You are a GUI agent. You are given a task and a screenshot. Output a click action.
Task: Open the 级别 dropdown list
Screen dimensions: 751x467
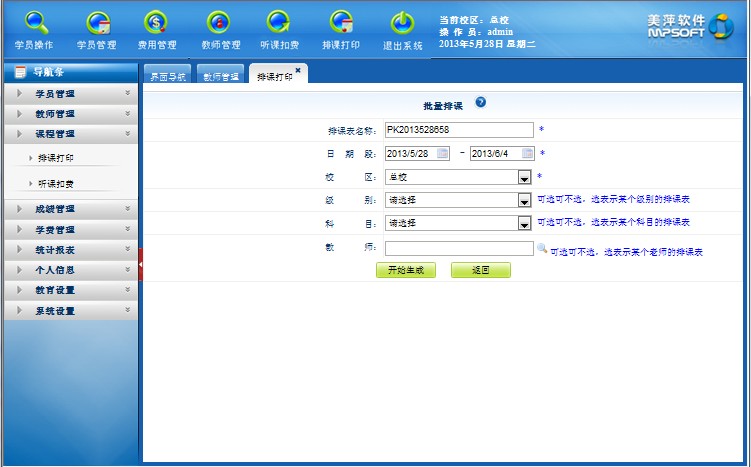tap(524, 200)
